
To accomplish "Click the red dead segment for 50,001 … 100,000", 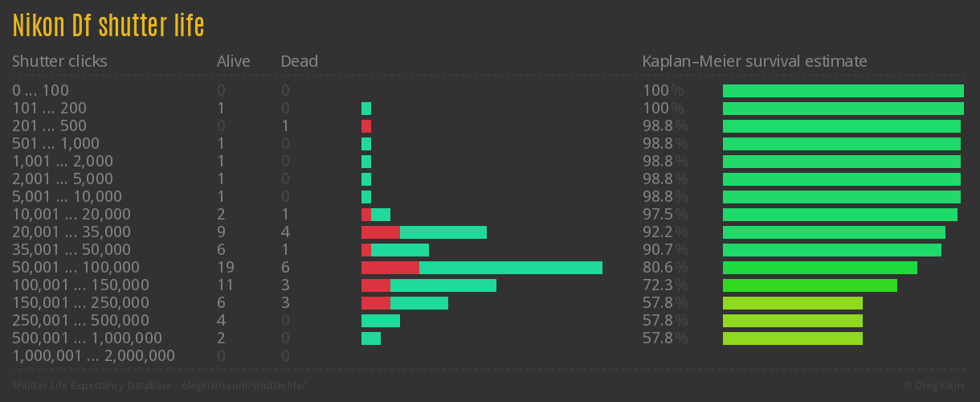I will pyautogui.click(x=390, y=268).
